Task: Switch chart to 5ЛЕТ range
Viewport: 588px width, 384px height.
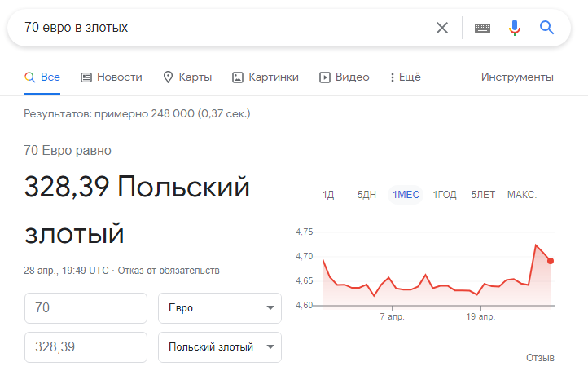Action: 483,195
